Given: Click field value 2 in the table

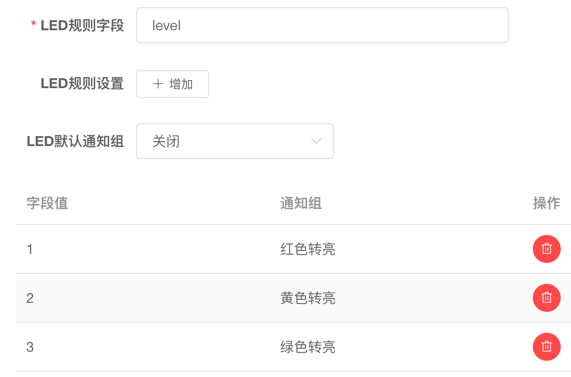Looking at the screenshot, I should (x=30, y=298).
